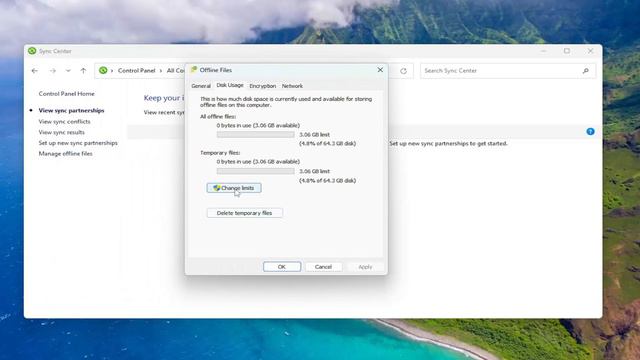The image size is (640, 360).
Task: Click the search magnifier icon
Action: click(586, 71)
